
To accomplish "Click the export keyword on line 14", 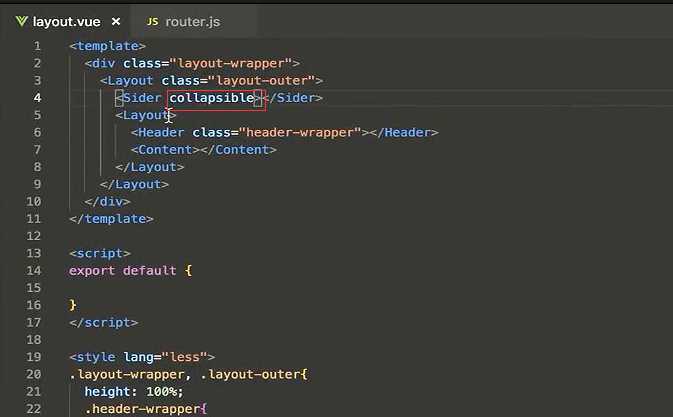I will pos(92,271).
